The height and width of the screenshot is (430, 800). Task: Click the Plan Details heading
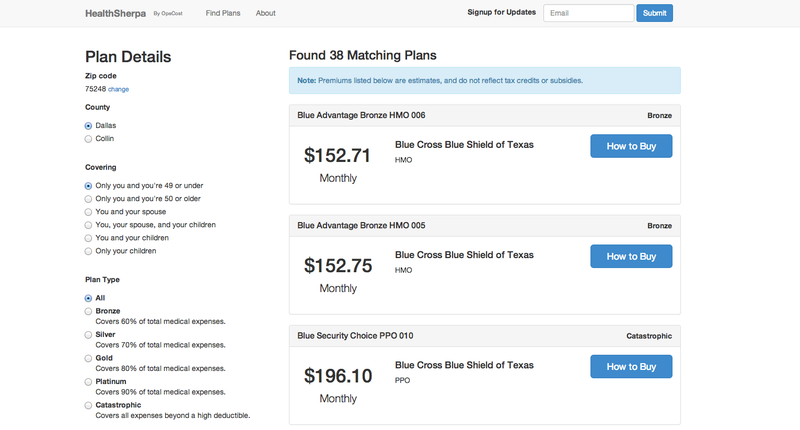pyautogui.click(x=128, y=57)
